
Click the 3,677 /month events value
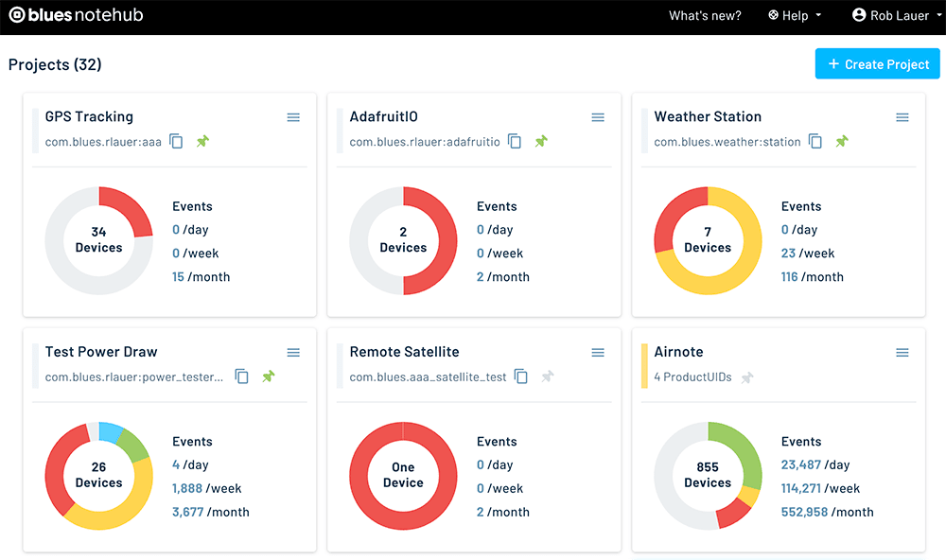(211, 512)
